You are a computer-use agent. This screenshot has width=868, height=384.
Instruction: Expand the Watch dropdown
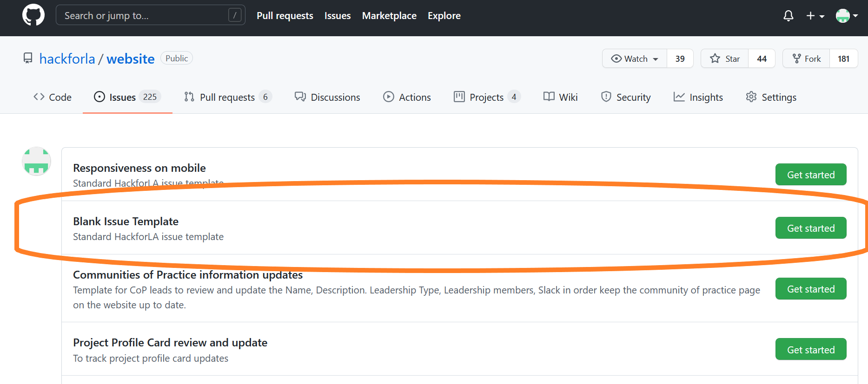click(x=635, y=59)
